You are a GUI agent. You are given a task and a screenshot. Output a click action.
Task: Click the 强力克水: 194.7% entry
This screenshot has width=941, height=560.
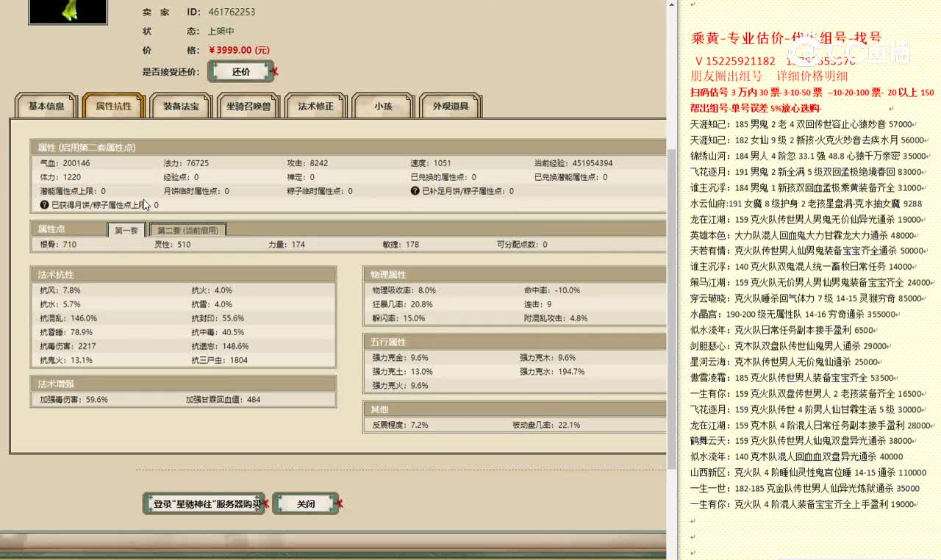point(552,372)
